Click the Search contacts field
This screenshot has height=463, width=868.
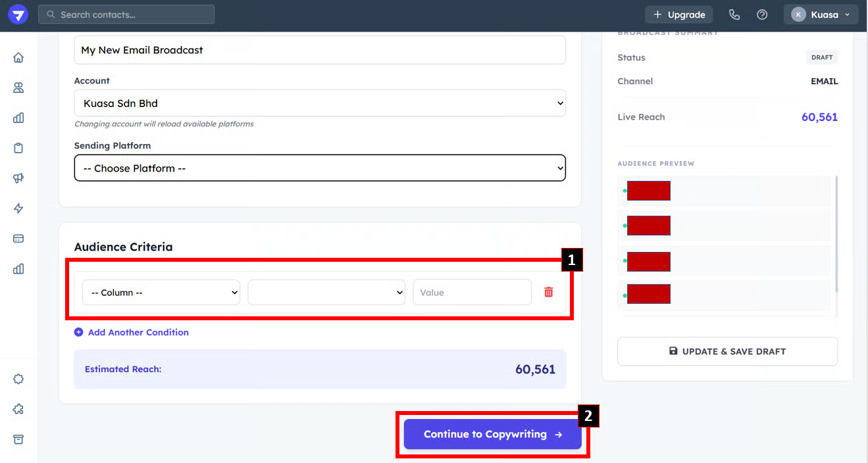click(x=126, y=14)
